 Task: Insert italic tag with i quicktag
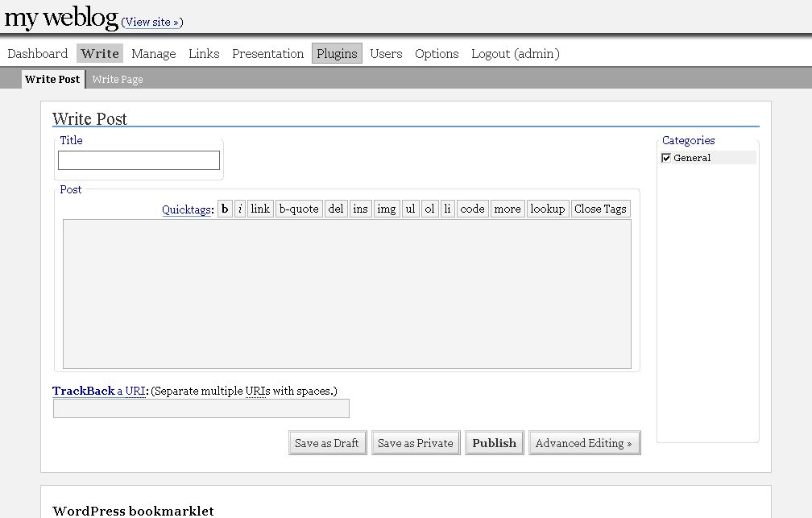(240, 209)
